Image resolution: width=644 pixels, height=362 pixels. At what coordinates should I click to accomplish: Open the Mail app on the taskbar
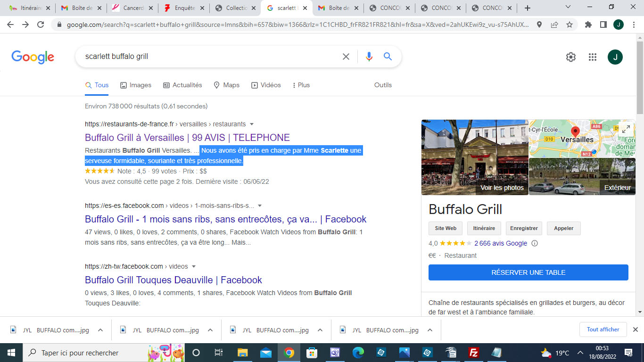266,353
